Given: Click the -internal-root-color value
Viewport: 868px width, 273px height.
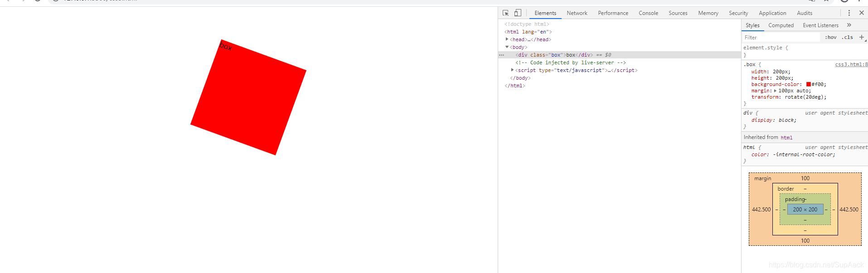Looking at the screenshot, I should (x=804, y=155).
